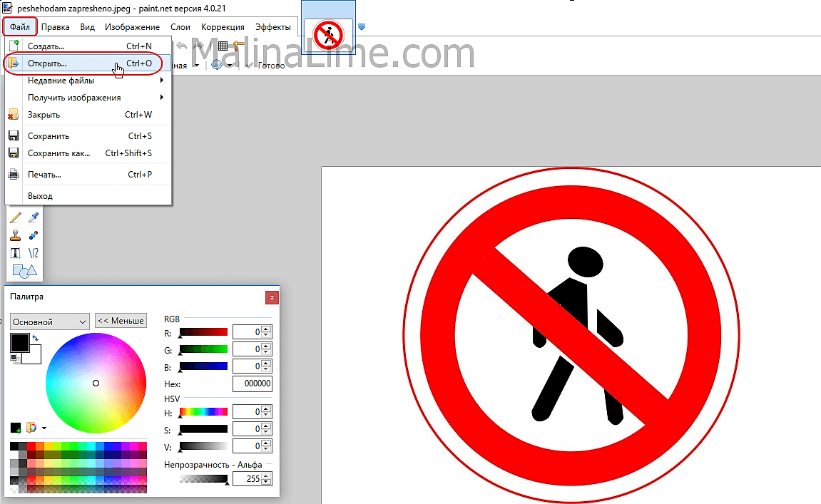Open the Основной color dropdown
821x504 pixels.
click(49, 322)
